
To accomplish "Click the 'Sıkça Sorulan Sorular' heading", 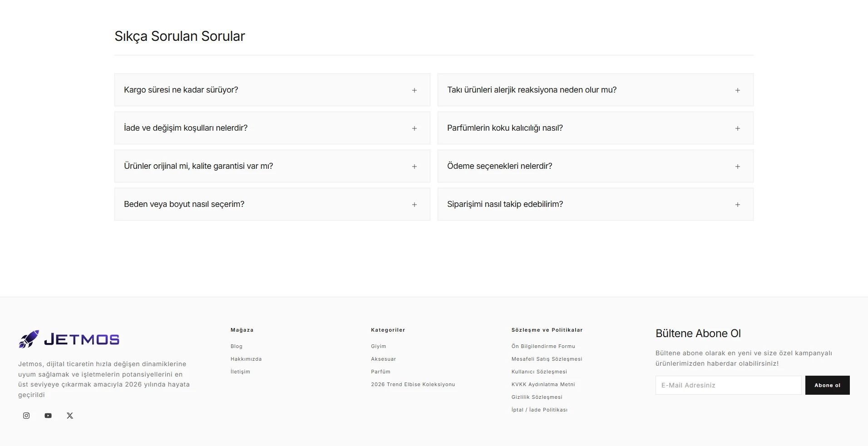I will [x=180, y=36].
